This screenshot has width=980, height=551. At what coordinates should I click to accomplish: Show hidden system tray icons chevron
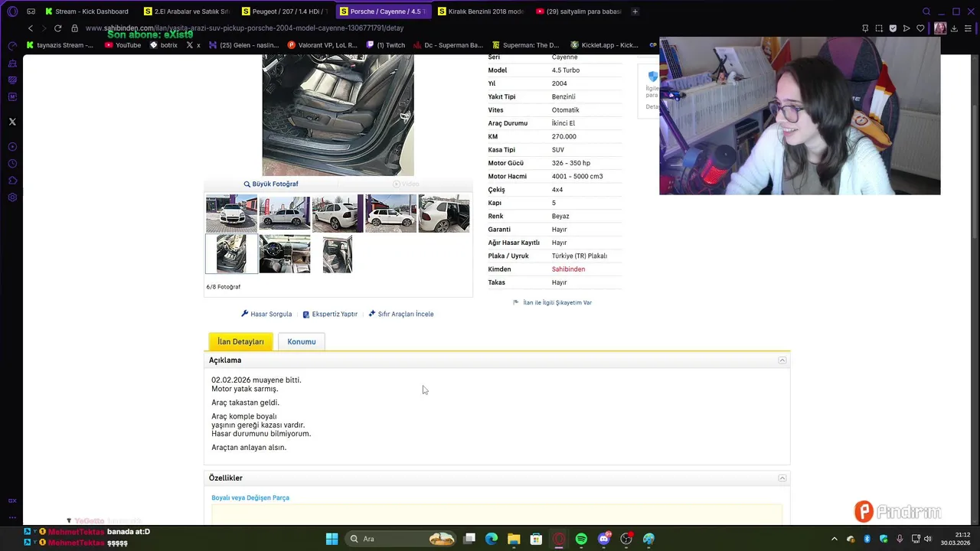coord(835,539)
